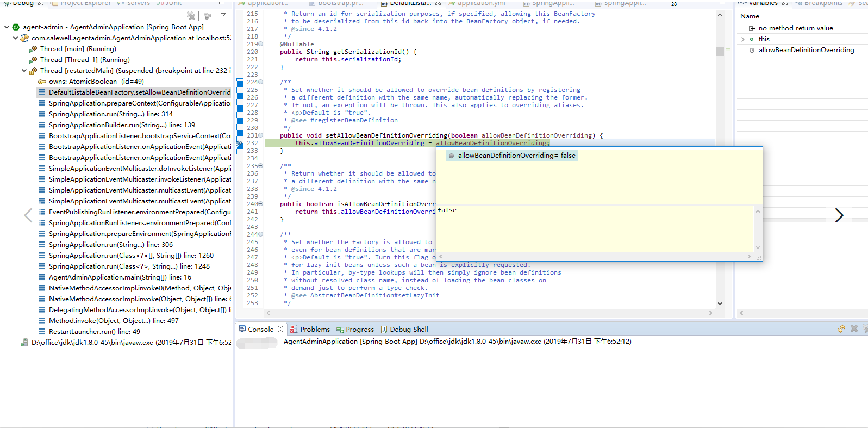The image size is (868, 428).
Task: Close the Console tab via its X
Action: point(280,329)
